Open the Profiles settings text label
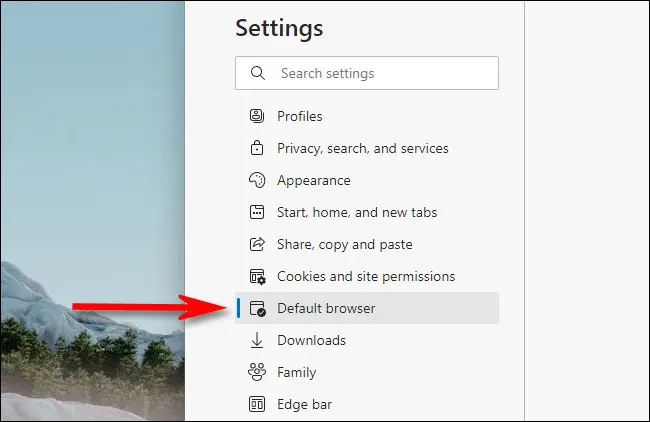Screen dimensions: 650x422 [300, 116]
